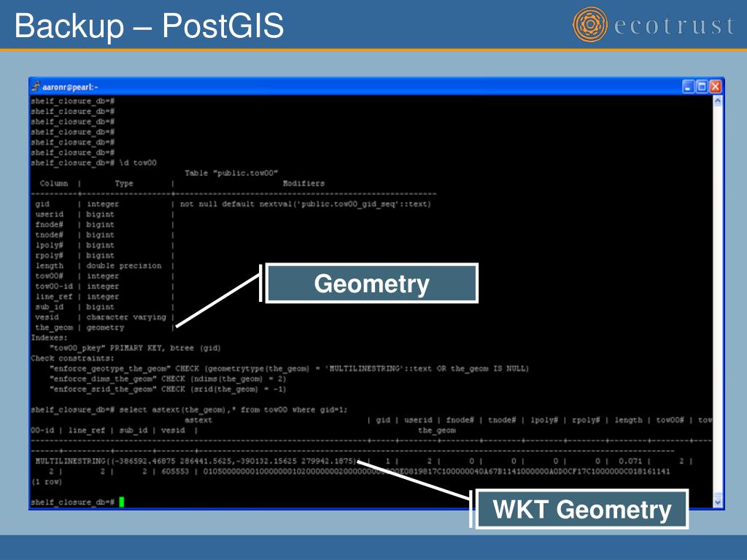This screenshot has height=560, width=747.
Task: Click the 'tow00-id' column row
Action: (104, 286)
